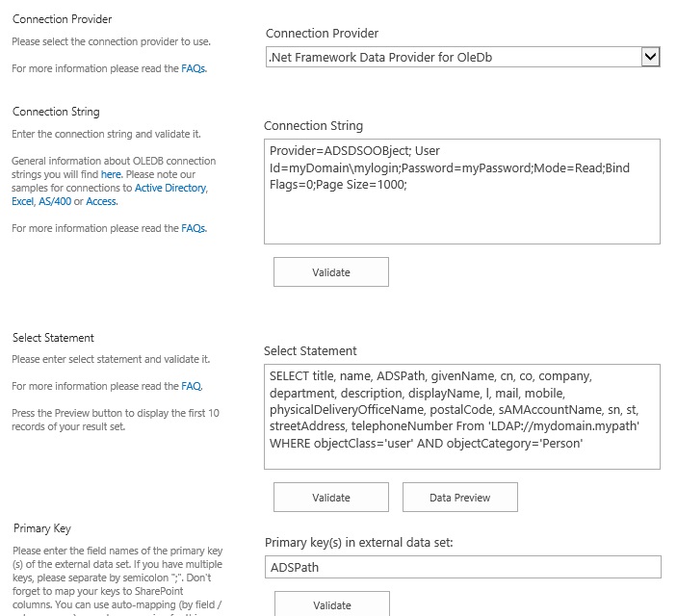Click the Connection Provider section heading

[x=62, y=19]
